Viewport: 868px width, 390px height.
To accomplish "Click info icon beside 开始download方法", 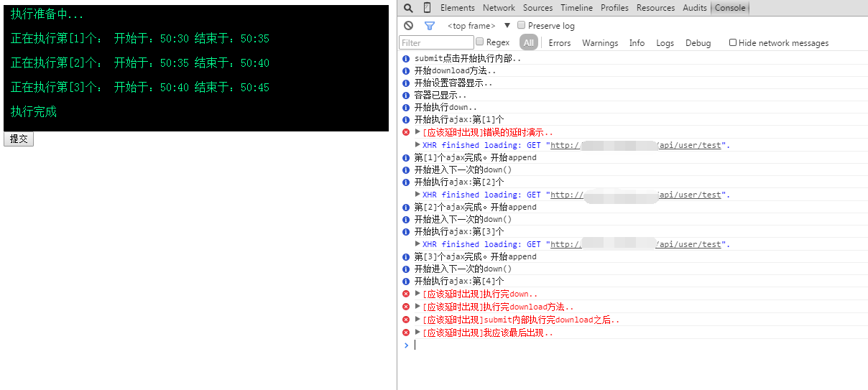I will tap(406, 70).
